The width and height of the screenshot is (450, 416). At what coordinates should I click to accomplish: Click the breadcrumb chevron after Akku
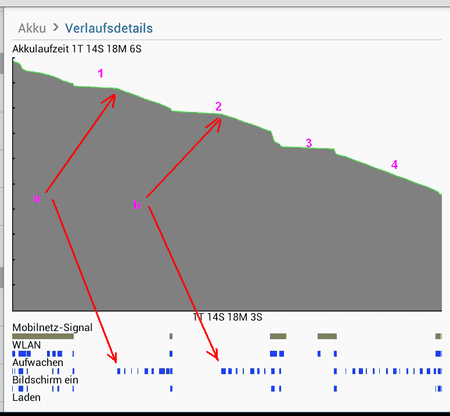pos(56,28)
